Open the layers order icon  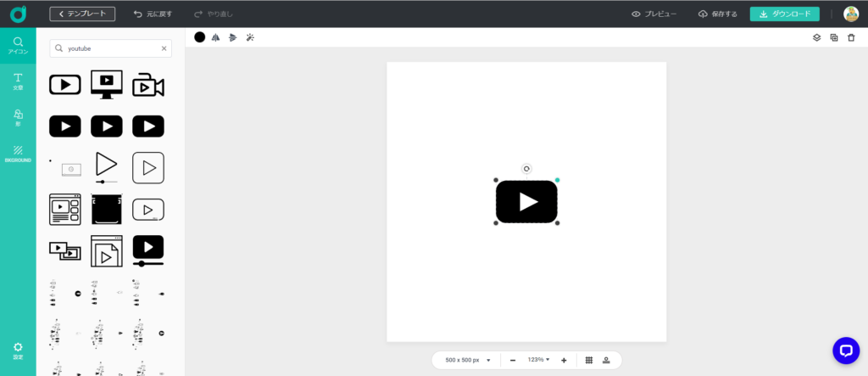816,37
